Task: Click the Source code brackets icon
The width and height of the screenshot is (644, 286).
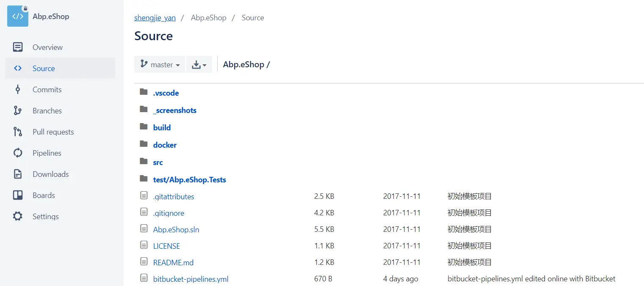Action: click(x=18, y=68)
